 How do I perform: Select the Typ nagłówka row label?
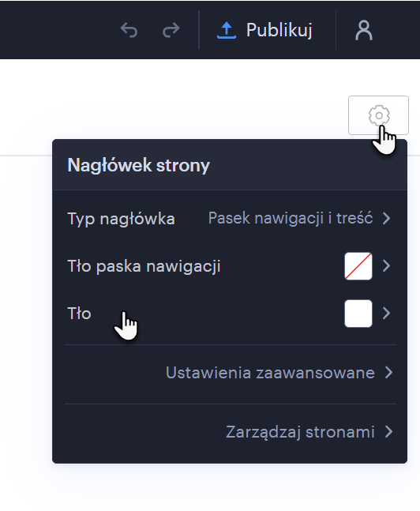[122, 219]
